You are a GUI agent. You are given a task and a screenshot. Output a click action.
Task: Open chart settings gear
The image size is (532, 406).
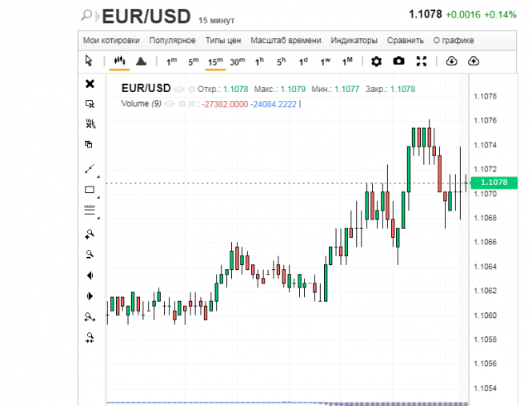[x=376, y=62]
